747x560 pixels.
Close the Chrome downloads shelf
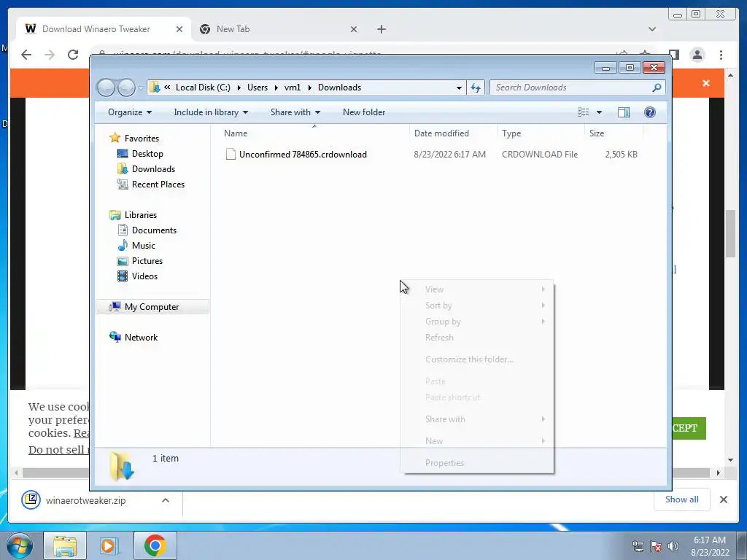coord(723,499)
